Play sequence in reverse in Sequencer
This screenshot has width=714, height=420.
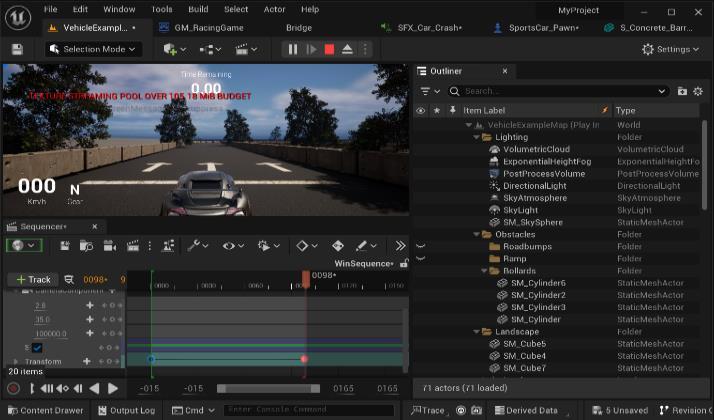click(x=94, y=389)
